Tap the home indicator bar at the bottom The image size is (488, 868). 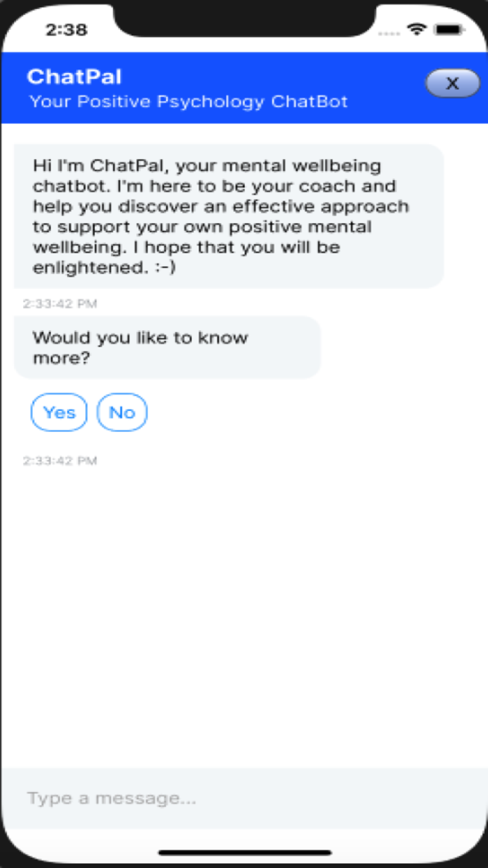tap(244, 851)
